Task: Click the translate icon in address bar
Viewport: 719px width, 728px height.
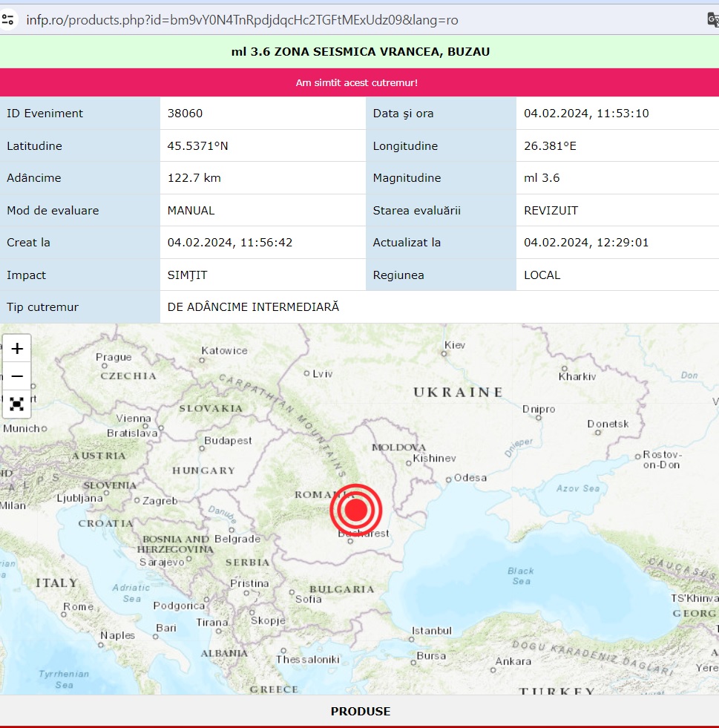Action: 712,19
